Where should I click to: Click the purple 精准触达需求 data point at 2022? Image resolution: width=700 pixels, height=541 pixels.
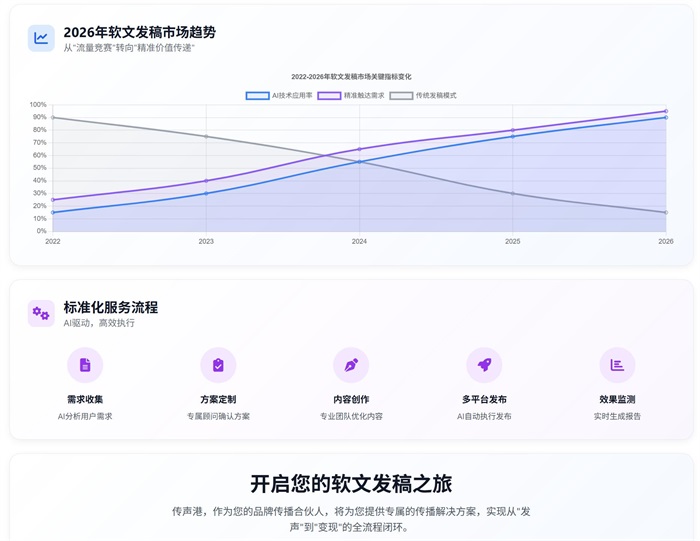tap(53, 200)
